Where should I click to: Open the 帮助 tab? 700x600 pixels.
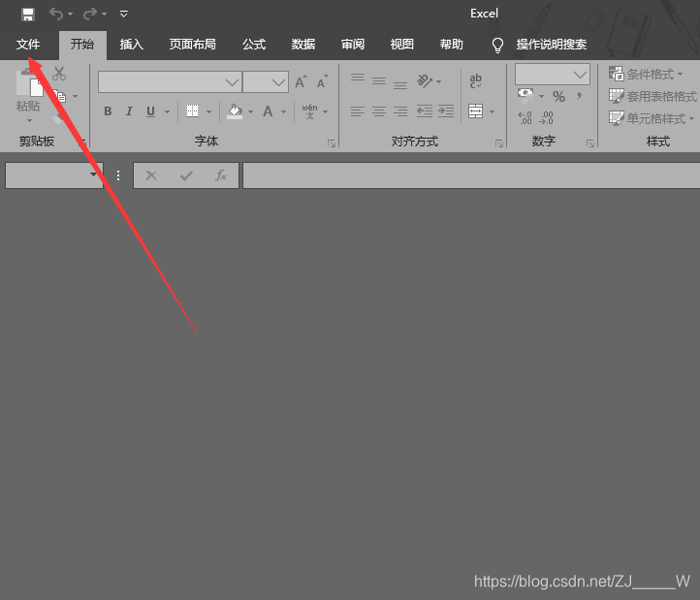452,45
